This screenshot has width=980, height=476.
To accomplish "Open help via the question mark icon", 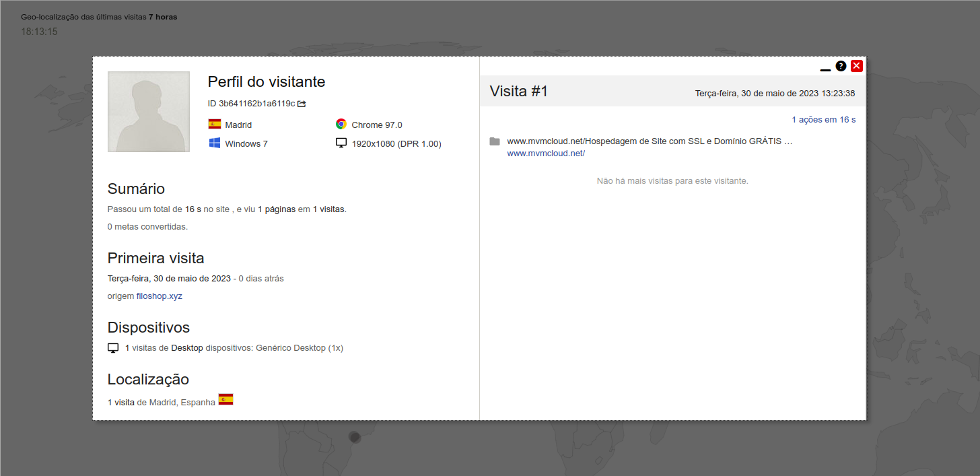I will [x=841, y=66].
